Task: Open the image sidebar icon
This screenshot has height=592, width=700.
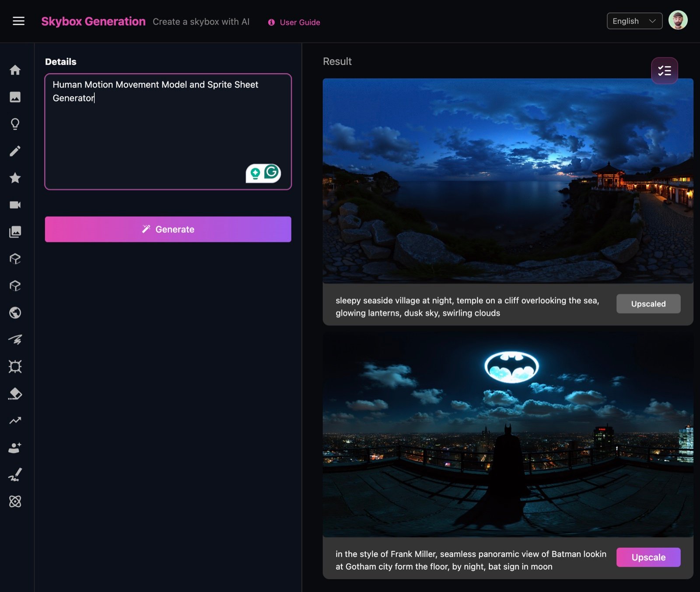Action: [15, 97]
